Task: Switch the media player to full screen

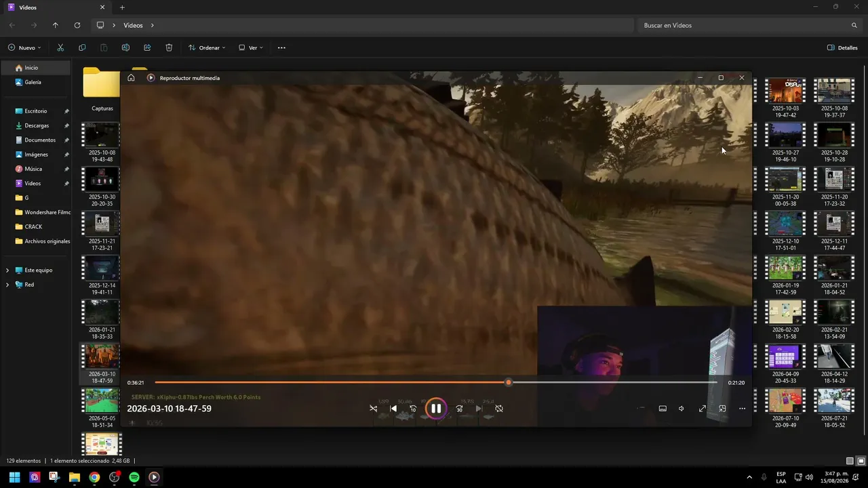Action: point(703,409)
